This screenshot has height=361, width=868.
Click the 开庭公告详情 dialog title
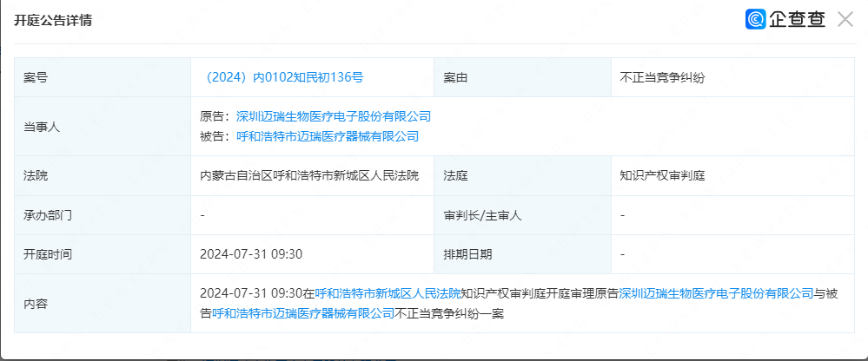[x=53, y=21]
